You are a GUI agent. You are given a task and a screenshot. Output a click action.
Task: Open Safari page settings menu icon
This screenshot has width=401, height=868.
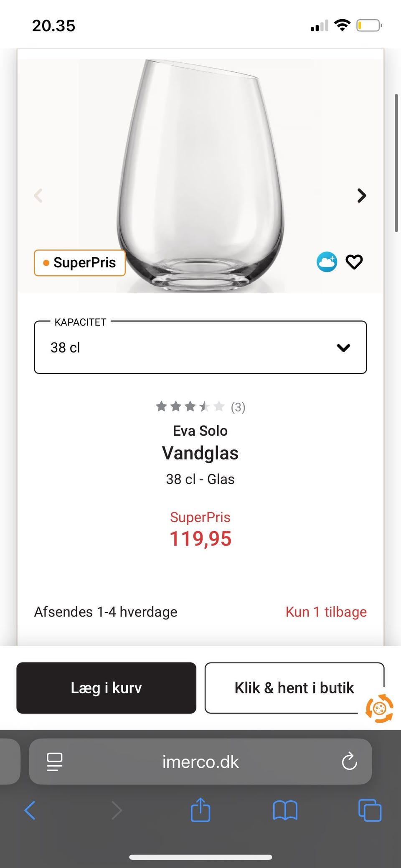55,761
